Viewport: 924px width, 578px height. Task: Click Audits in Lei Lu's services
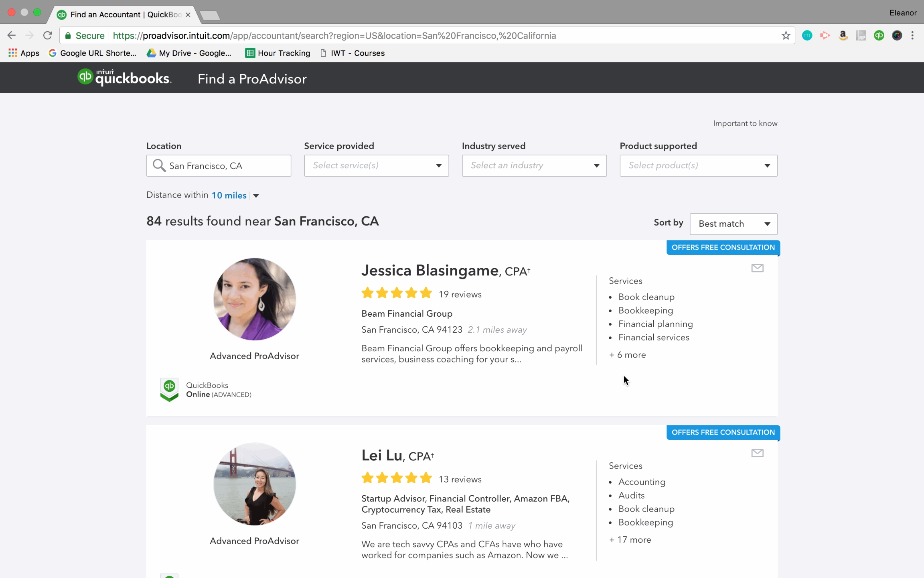[631, 495]
